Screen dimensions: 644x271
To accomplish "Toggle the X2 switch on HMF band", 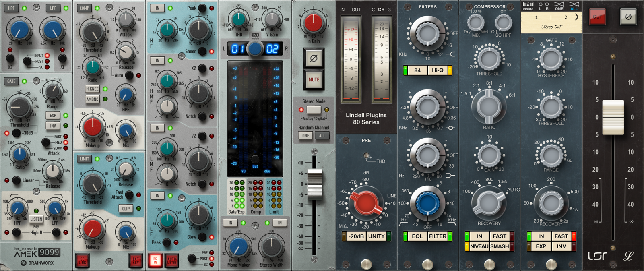I will [202, 68].
